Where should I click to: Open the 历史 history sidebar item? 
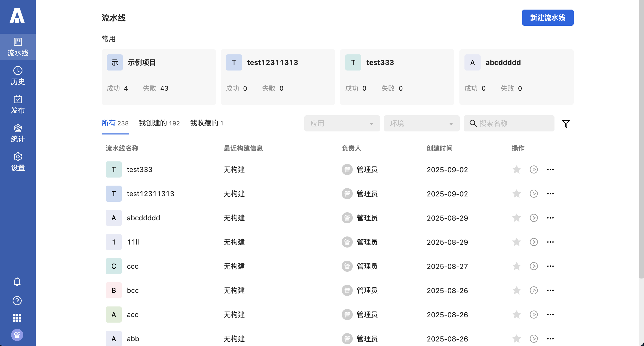coord(18,76)
